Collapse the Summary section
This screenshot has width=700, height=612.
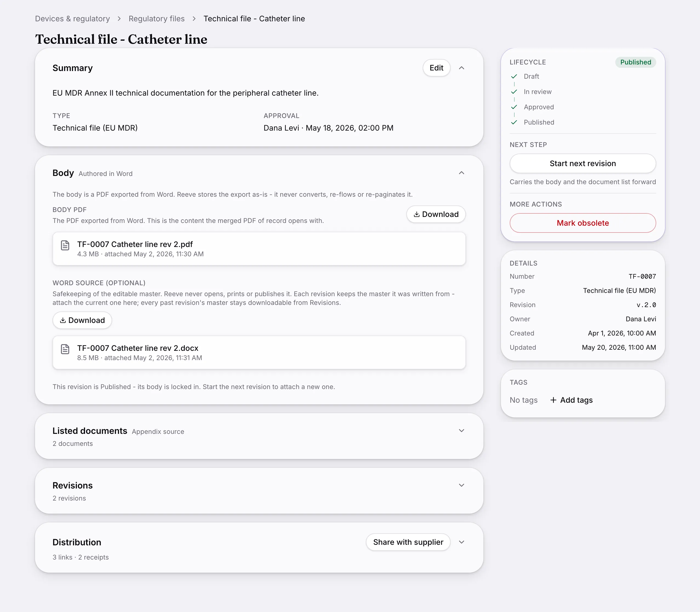pos(462,68)
